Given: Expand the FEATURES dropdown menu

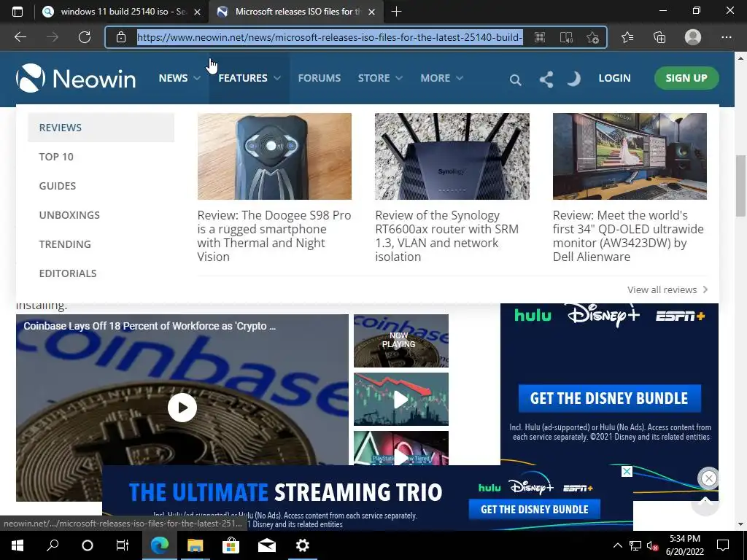Looking at the screenshot, I should (249, 78).
